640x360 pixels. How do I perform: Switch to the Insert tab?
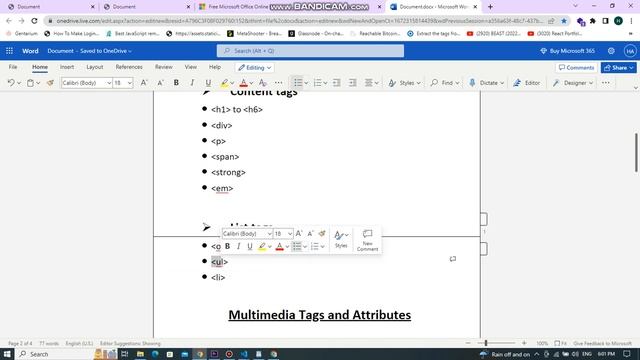pyautogui.click(x=67, y=67)
